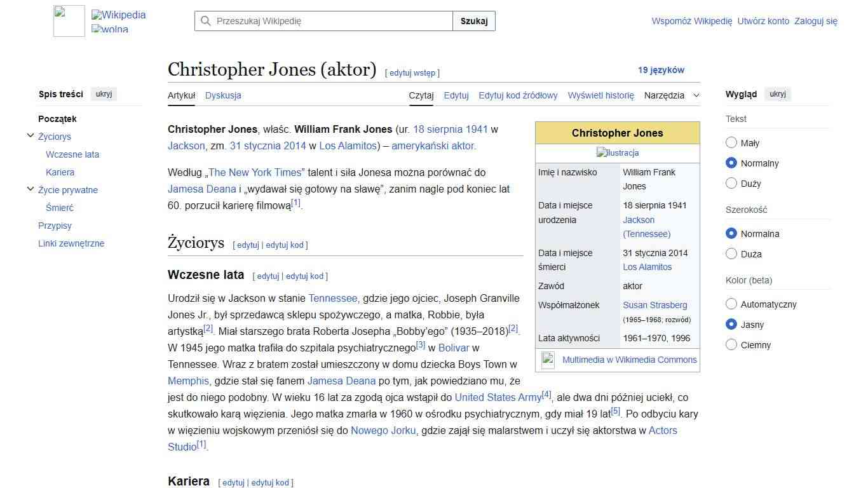Collapse Życie prywatne in the sidebar
Image resolution: width=868 pixels, height=488 pixels.
click(x=30, y=188)
